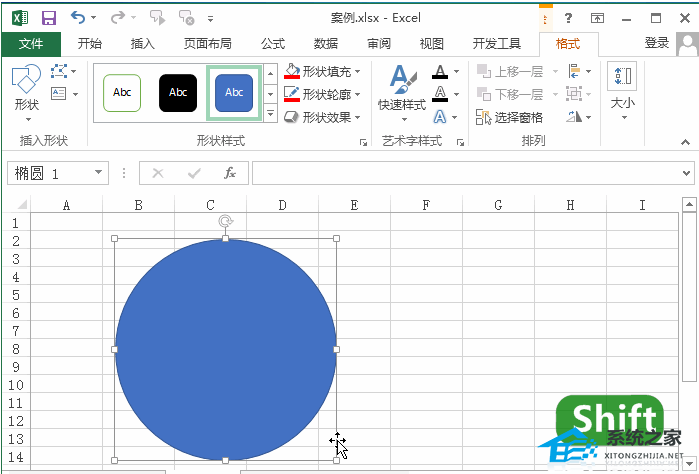Click the Group objects icon

574,94
